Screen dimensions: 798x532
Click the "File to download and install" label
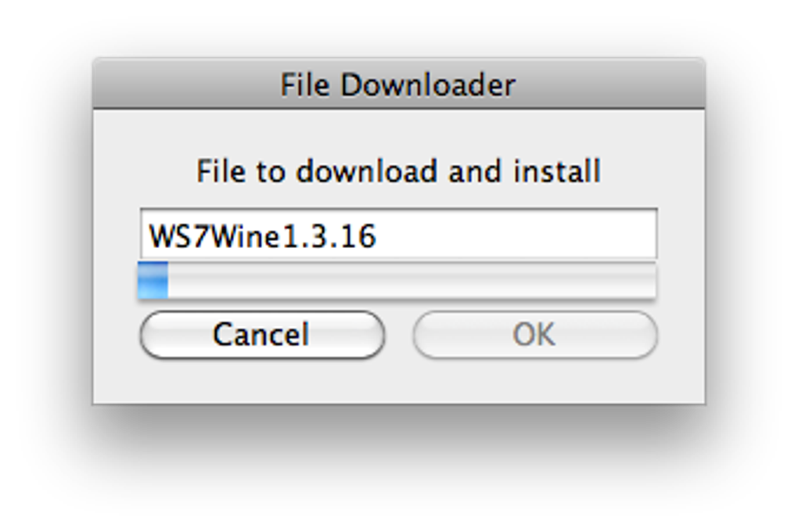pos(397,171)
